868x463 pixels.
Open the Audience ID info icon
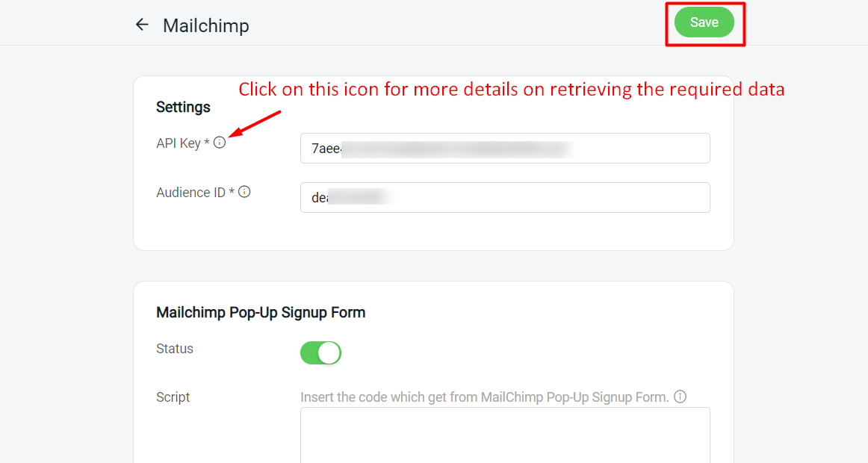click(x=244, y=192)
